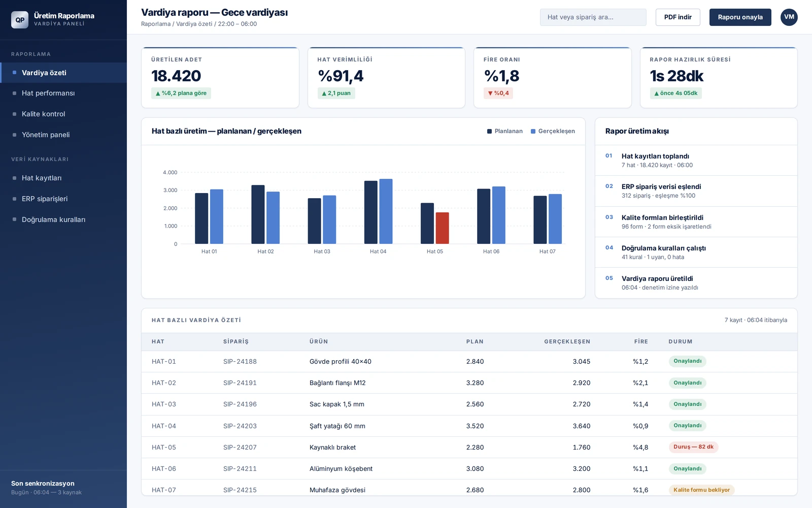The image size is (812, 508).
Task: Open step 05 Vardiya raporu üretildi
Action: (696, 282)
